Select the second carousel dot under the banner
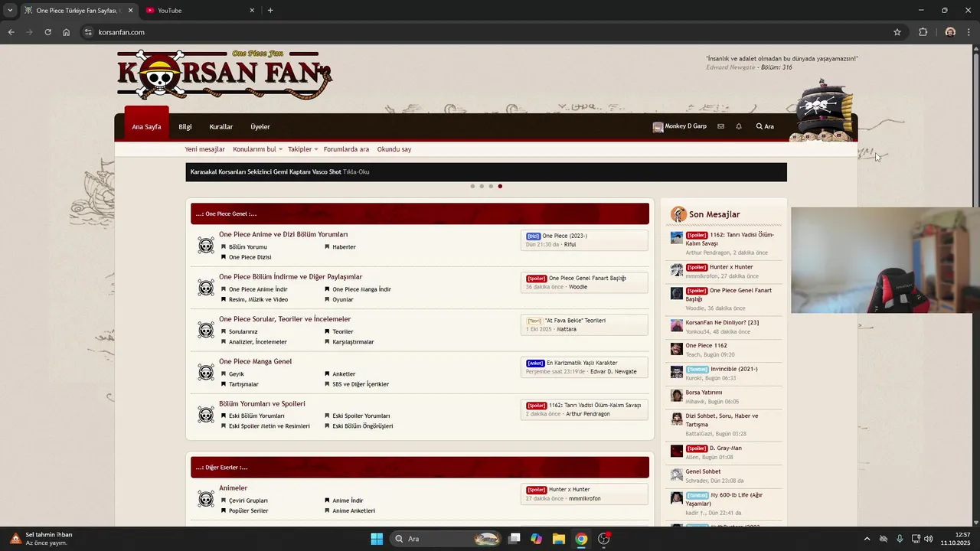 (x=482, y=186)
